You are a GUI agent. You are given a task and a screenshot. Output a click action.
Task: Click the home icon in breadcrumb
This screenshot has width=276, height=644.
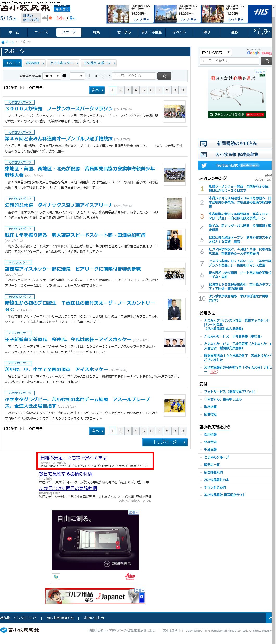click(x=3, y=42)
